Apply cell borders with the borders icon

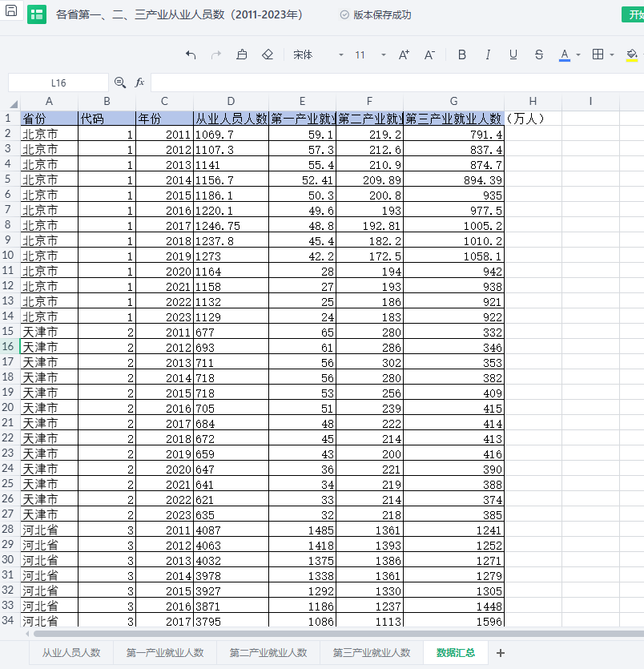(x=598, y=54)
